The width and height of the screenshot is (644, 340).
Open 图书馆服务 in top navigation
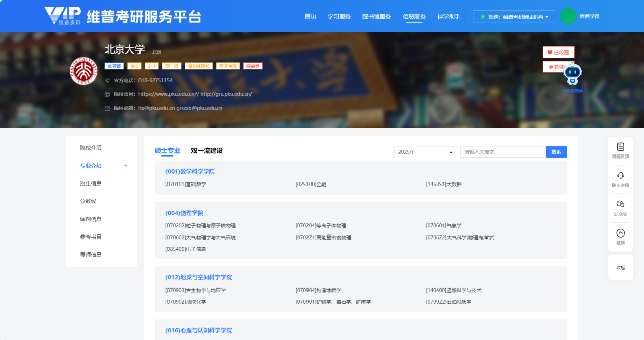click(x=377, y=16)
